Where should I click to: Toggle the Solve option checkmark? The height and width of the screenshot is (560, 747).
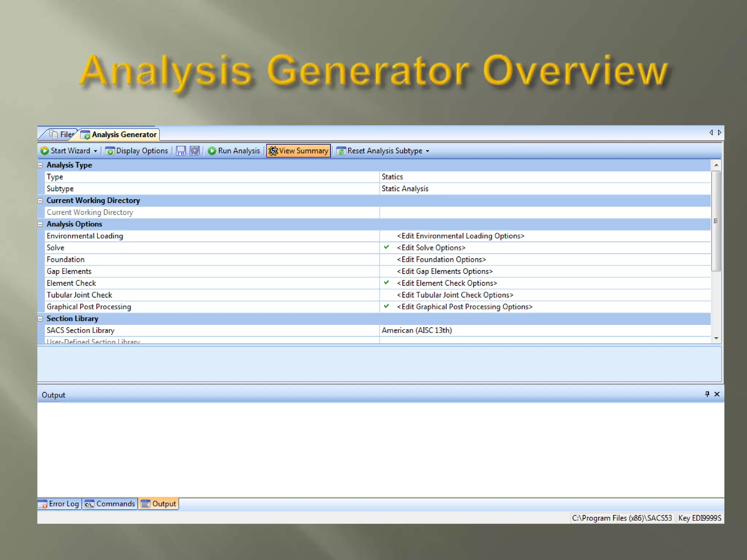(386, 247)
